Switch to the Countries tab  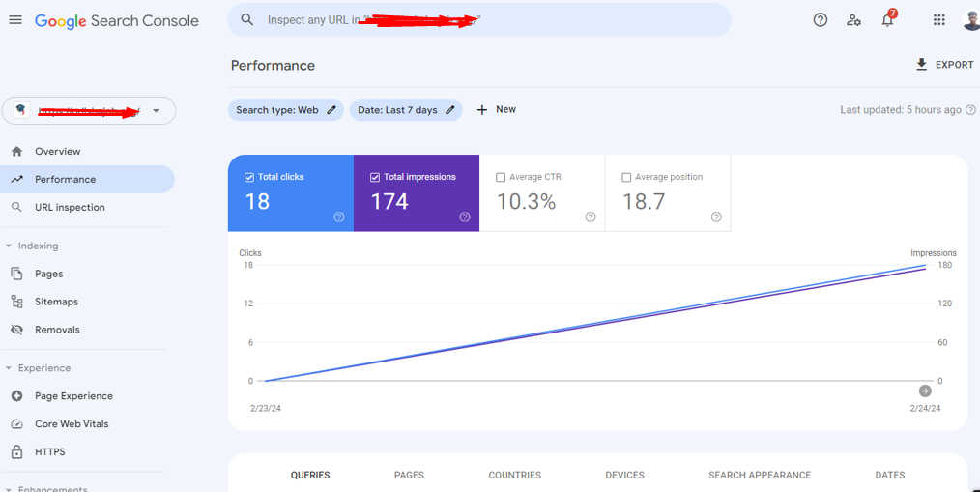click(514, 475)
